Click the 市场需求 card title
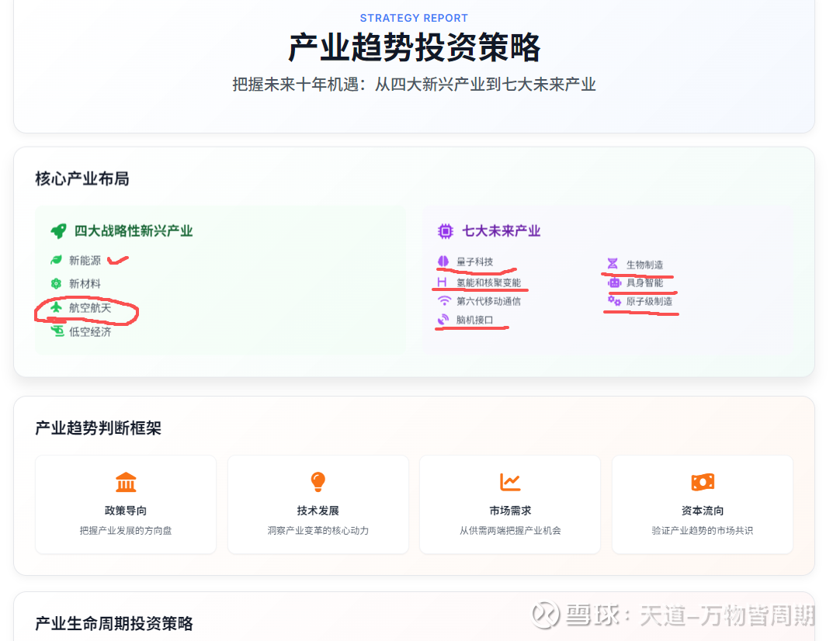This screenshot has width=840, height=641. [x=510, y=511]
